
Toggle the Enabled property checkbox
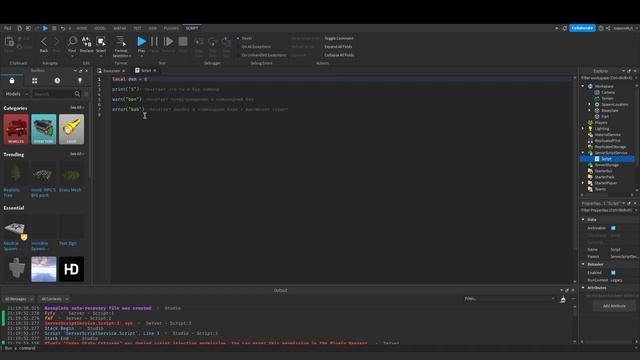click(613, 273)
